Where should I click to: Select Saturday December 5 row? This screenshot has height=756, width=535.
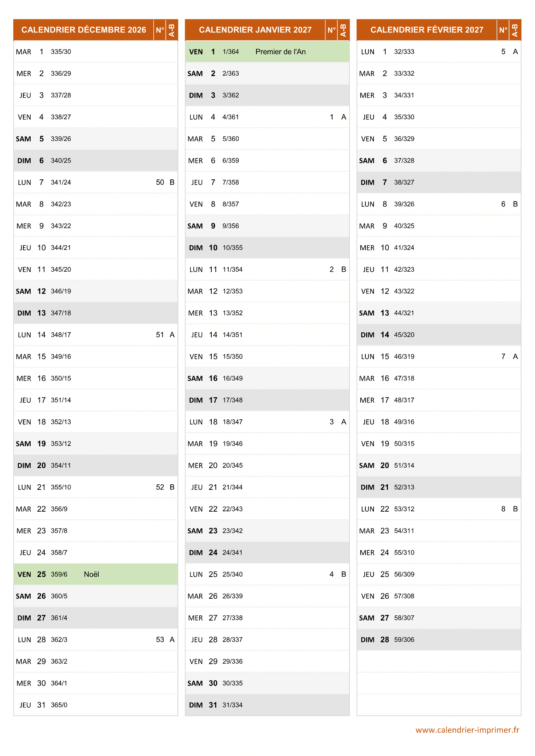96,139
